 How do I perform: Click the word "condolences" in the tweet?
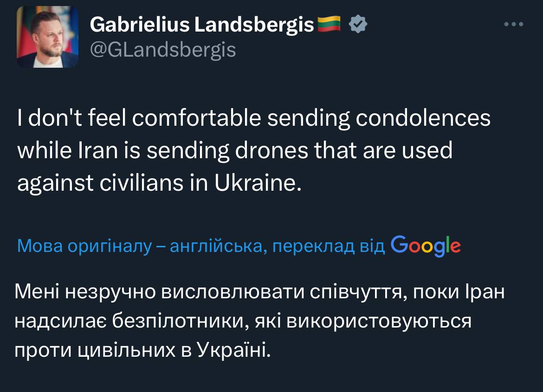tap(423, 118)
